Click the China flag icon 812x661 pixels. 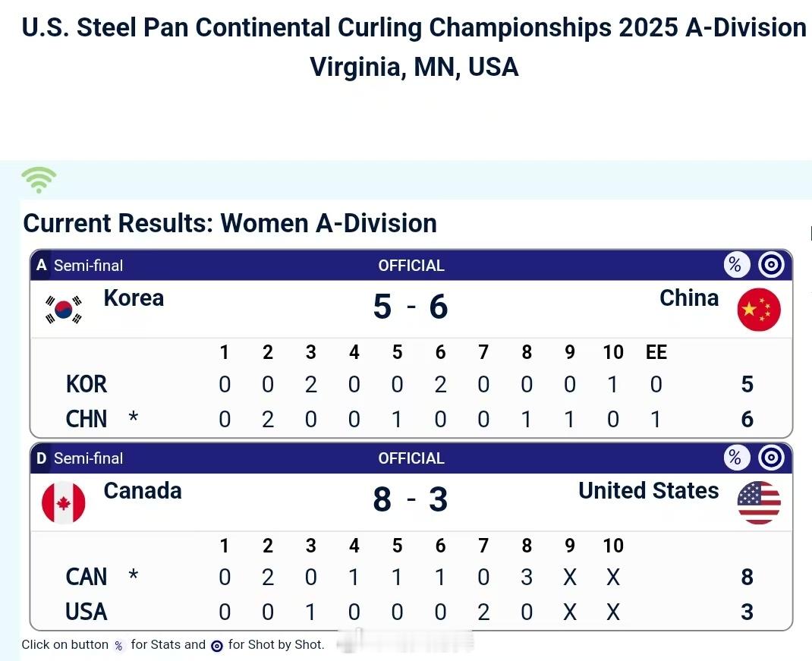[x=758, y=310]
